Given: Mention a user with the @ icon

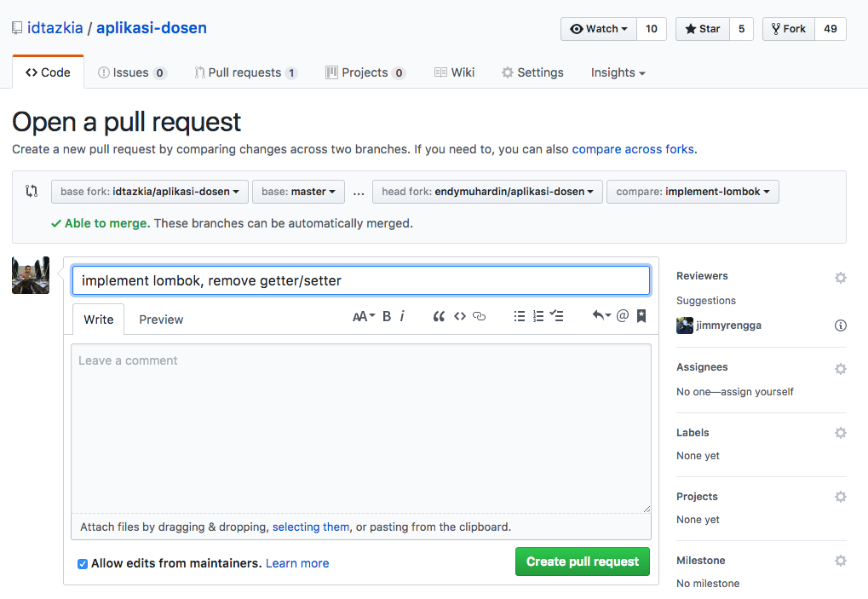Looking at the screenshot, I should pyautogui.click(x=623, y=316).
